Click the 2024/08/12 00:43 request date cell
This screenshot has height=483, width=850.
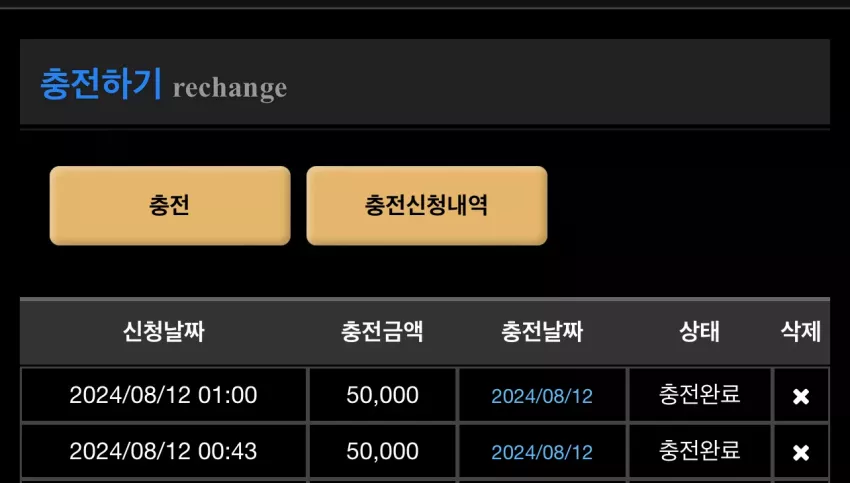(x=164, y=452)
